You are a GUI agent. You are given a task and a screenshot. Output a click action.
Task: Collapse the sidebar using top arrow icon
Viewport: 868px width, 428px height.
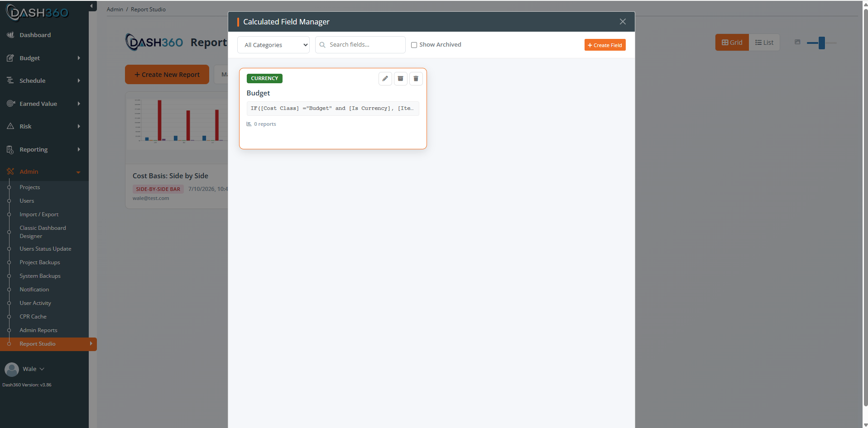coord(92,6)
